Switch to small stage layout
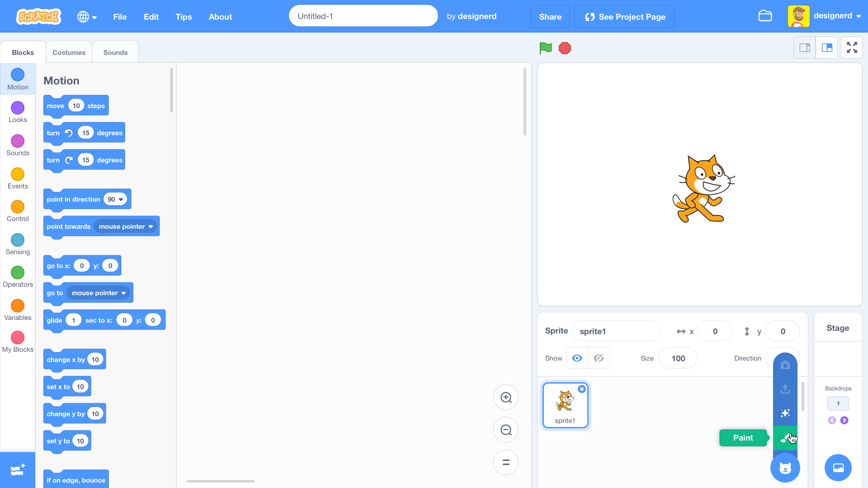The image size is (868, 488). coord(804,47)
